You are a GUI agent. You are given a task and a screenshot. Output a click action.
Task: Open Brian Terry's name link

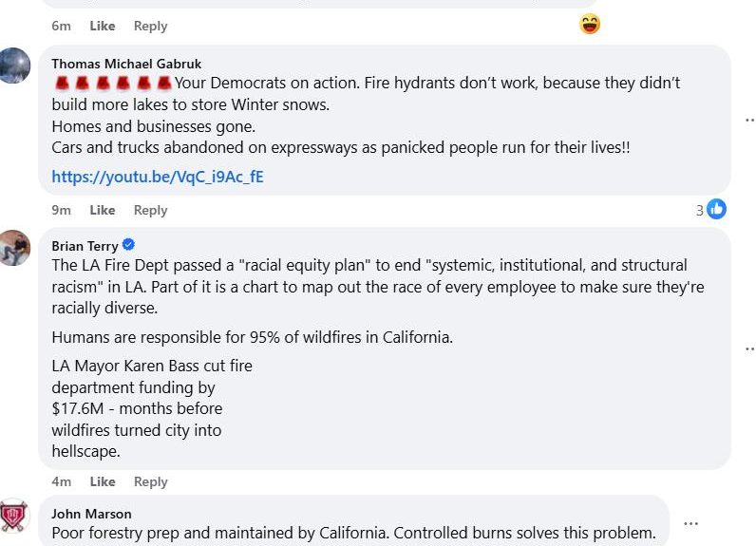click(85, 246)
